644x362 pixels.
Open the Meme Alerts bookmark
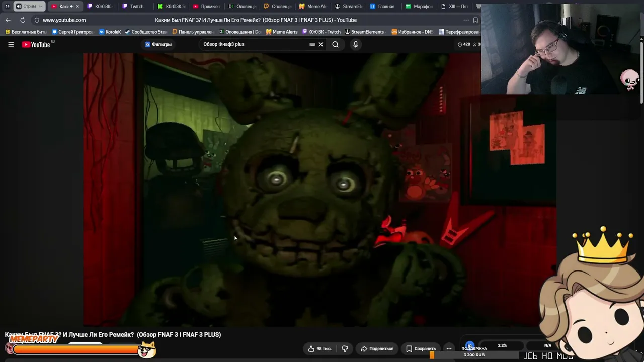[x=282, y=32]
